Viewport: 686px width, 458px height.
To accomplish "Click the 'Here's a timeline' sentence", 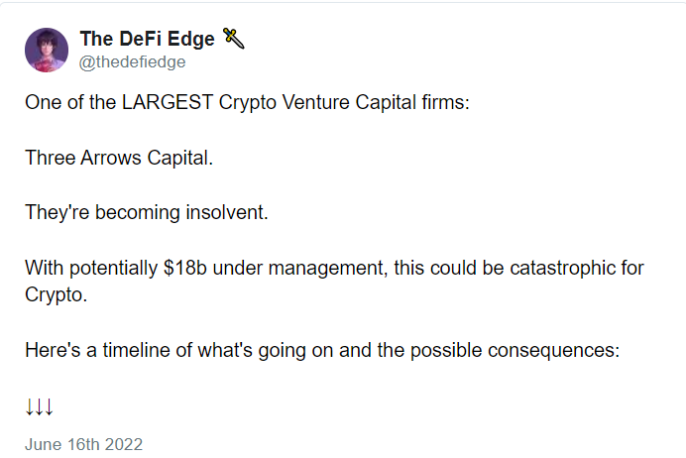I will (x=322, y=350).
